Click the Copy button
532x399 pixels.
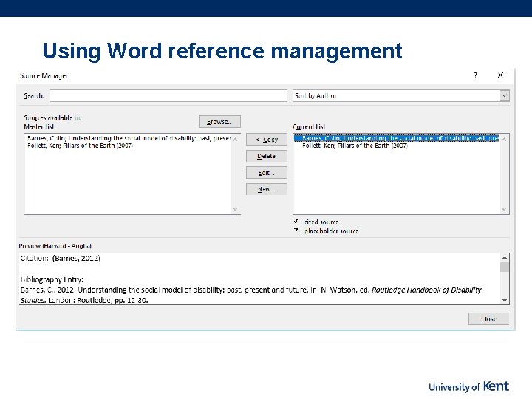coord(266,140)
